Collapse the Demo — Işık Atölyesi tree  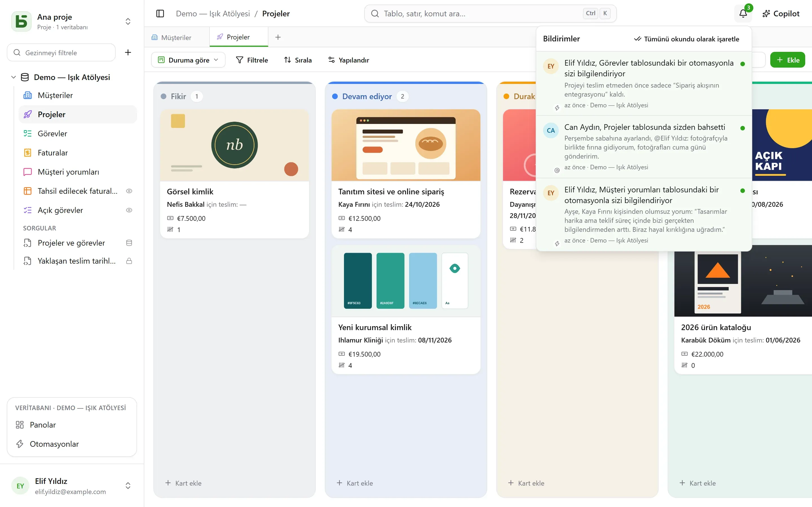click(x=14, y=77)
